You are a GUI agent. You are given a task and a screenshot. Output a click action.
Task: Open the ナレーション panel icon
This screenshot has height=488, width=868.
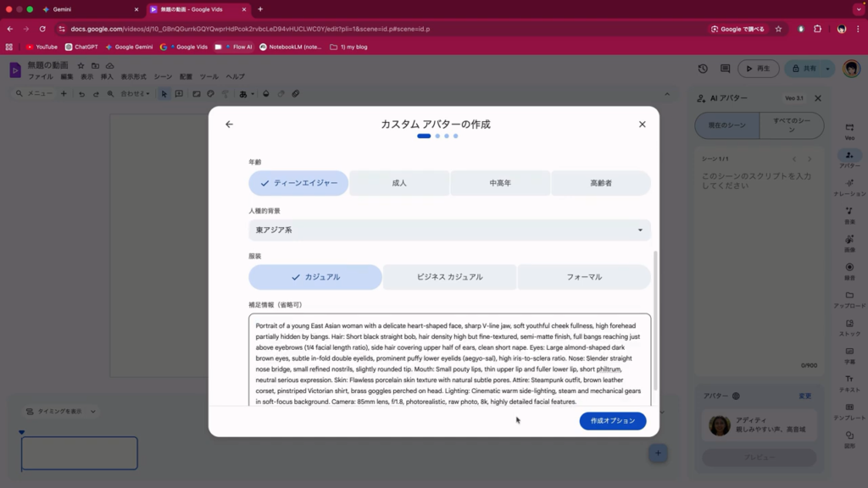849,187
